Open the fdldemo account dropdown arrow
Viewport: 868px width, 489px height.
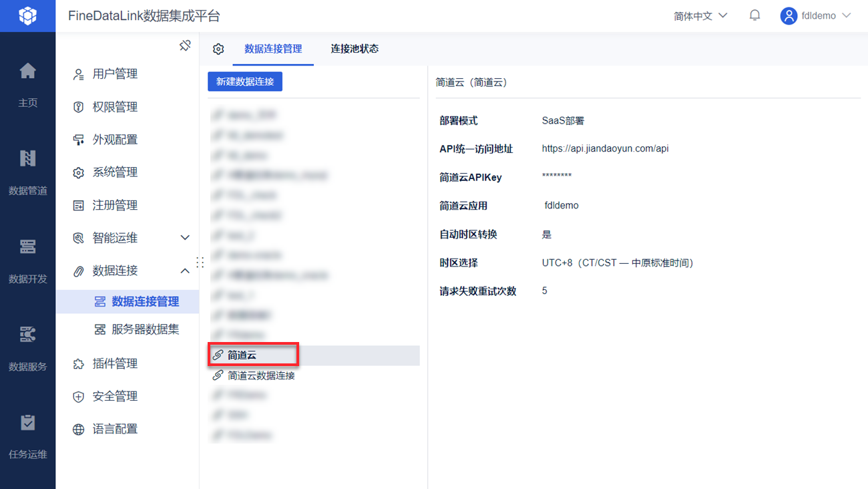tap(847, 15)
